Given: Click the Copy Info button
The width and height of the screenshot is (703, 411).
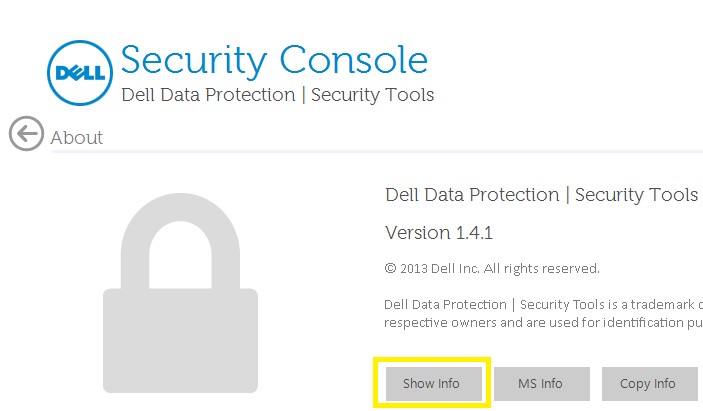Looking at the screenshot, I should click(x=648, y=384).
